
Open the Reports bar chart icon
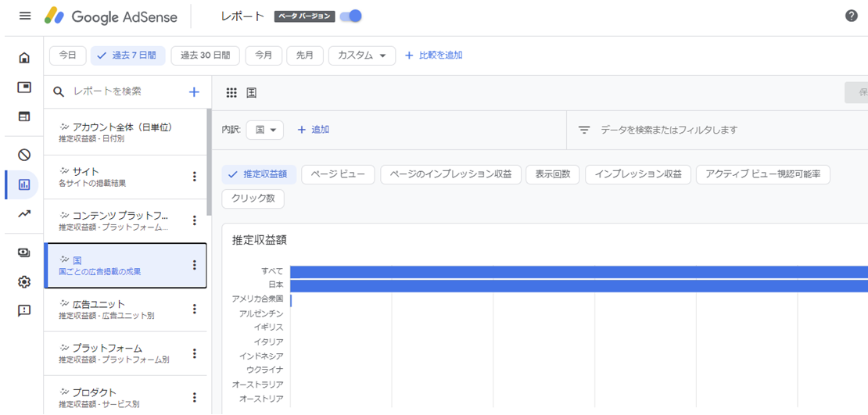pos(23,184)
